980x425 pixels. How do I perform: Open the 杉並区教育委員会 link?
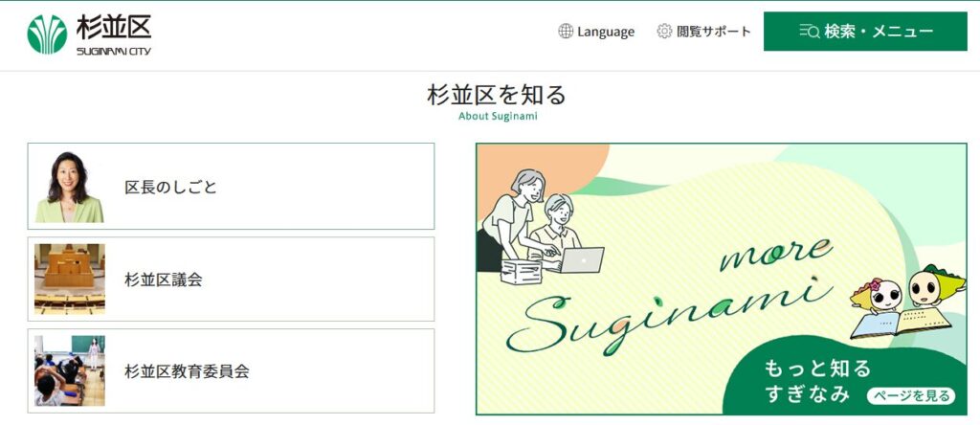click(231, 370)
